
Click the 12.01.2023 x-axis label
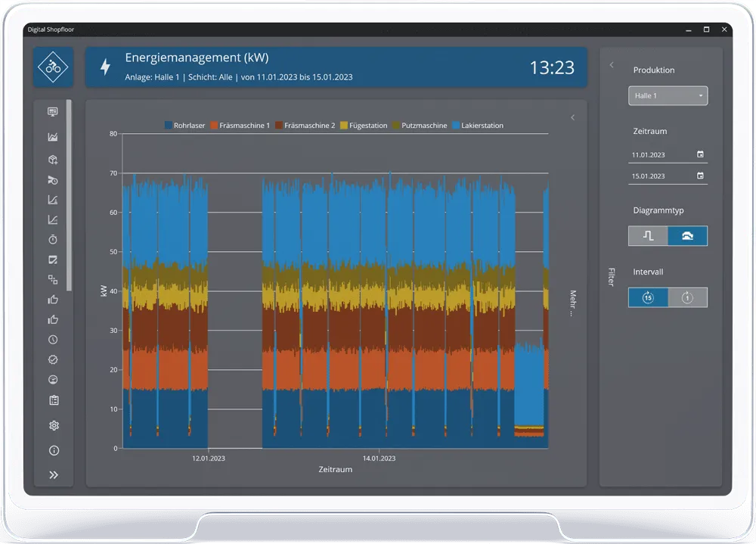pyautogui.click(x=209, y=458)
